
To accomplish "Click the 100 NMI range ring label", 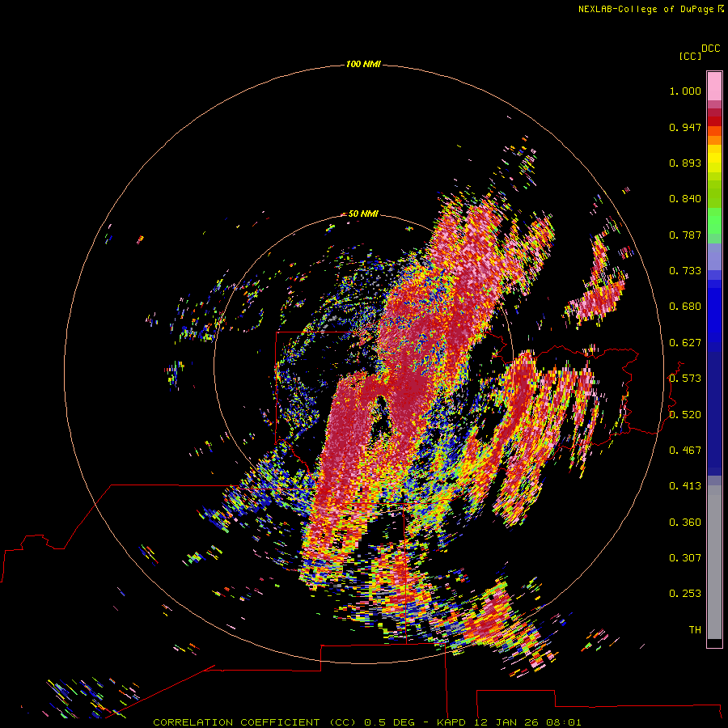I will [363, 64].
